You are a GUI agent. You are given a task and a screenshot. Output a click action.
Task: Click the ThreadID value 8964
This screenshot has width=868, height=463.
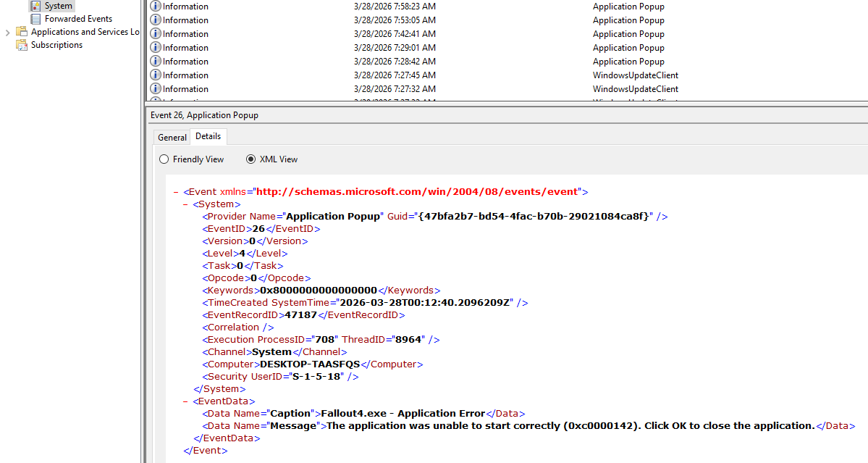tap(408, 340)
